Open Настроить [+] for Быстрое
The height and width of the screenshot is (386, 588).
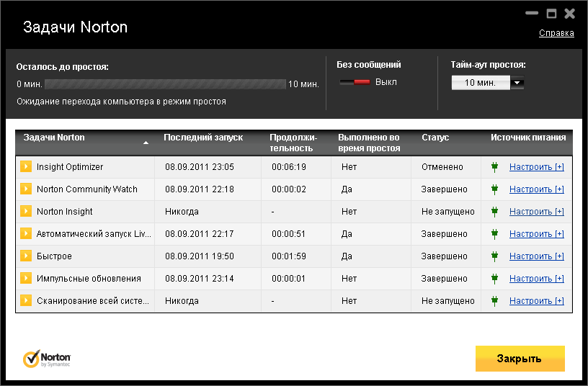(537, 256)
